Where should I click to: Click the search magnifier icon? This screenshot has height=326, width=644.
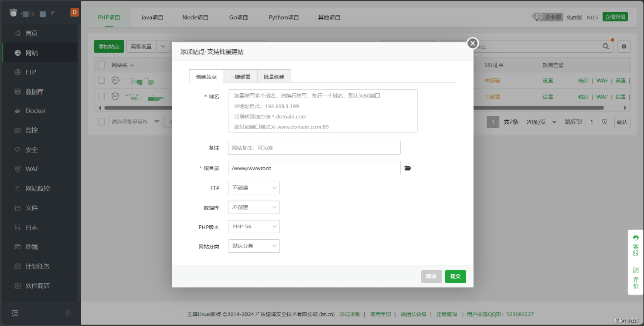click(605, 46)
